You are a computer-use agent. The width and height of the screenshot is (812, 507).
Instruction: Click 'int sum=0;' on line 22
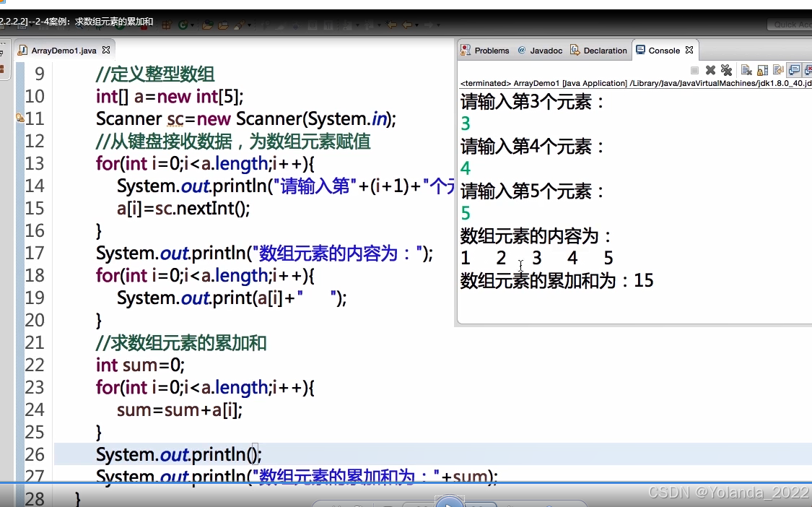(x=140, y=365)
